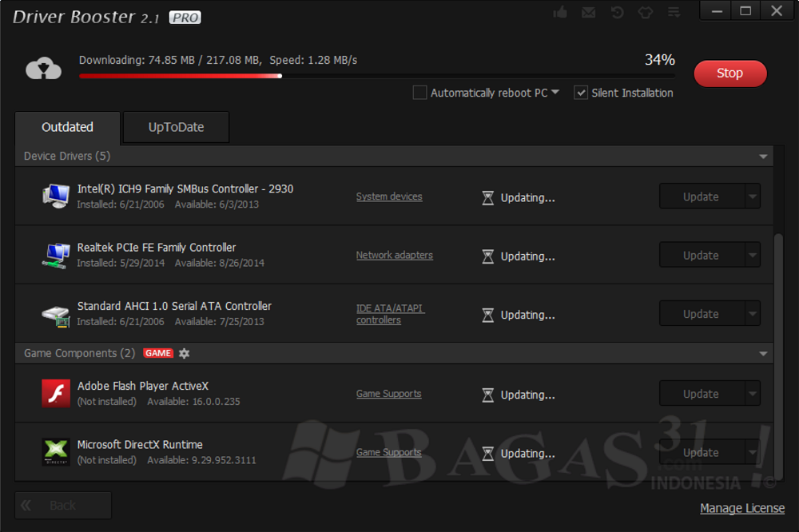Click the Realtek PCIe network adapter icon
The image size is (799, 532).
[x=56, y=255]
